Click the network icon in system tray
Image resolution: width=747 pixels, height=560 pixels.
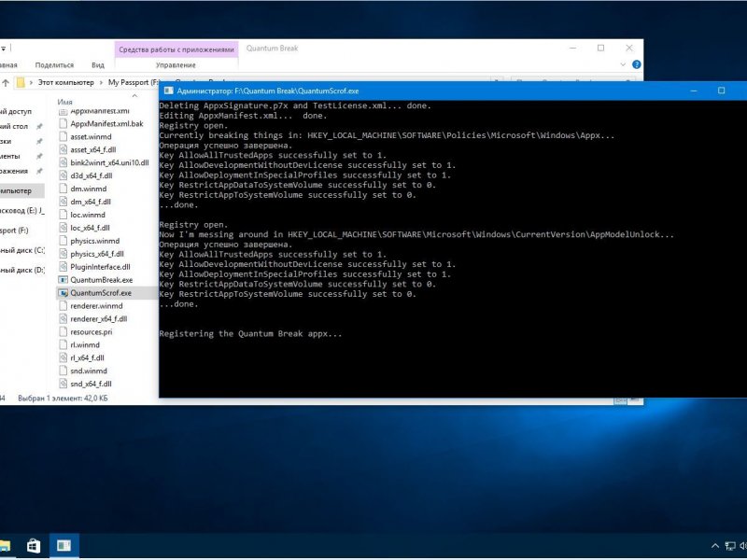click(730, 546)
